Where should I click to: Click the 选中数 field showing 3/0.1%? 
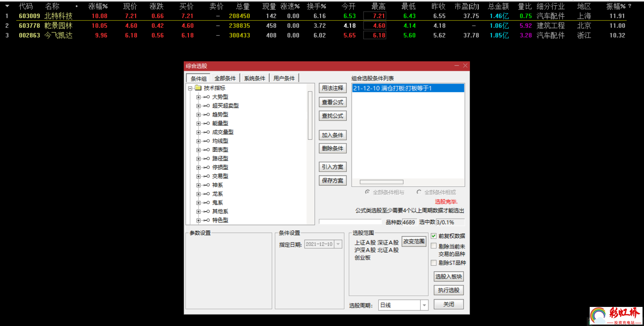click(450, 222)
